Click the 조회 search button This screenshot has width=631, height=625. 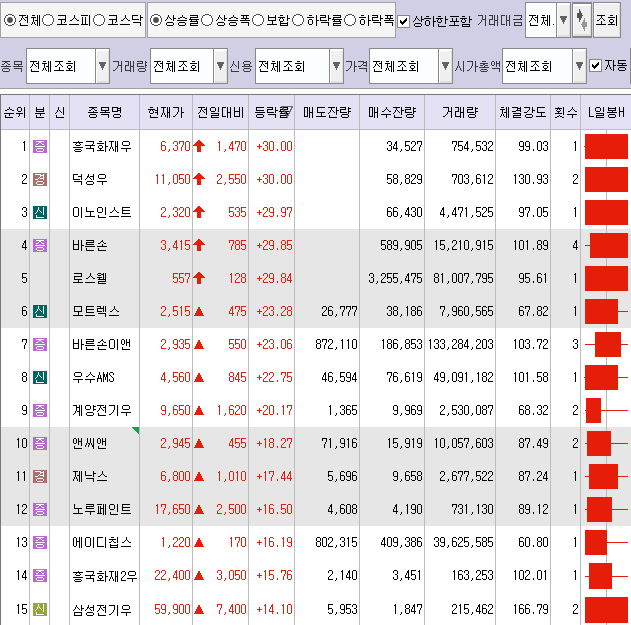coord(606,20)
